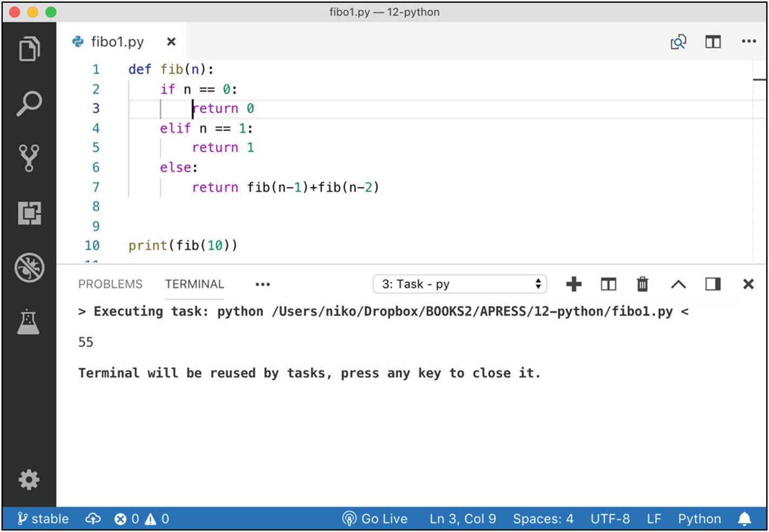Open the Extensions view
The height and width of the screenshot is (532, 769).
29,213
